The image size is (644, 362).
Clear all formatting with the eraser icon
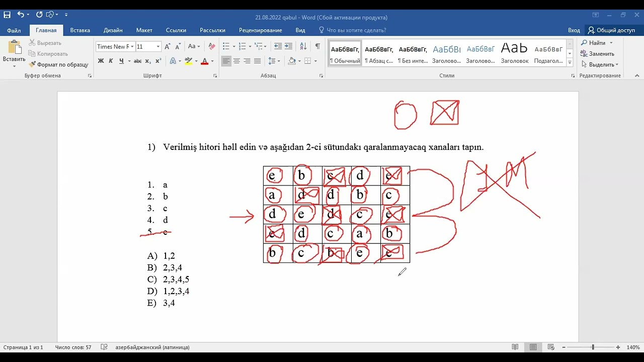(212, 46)
